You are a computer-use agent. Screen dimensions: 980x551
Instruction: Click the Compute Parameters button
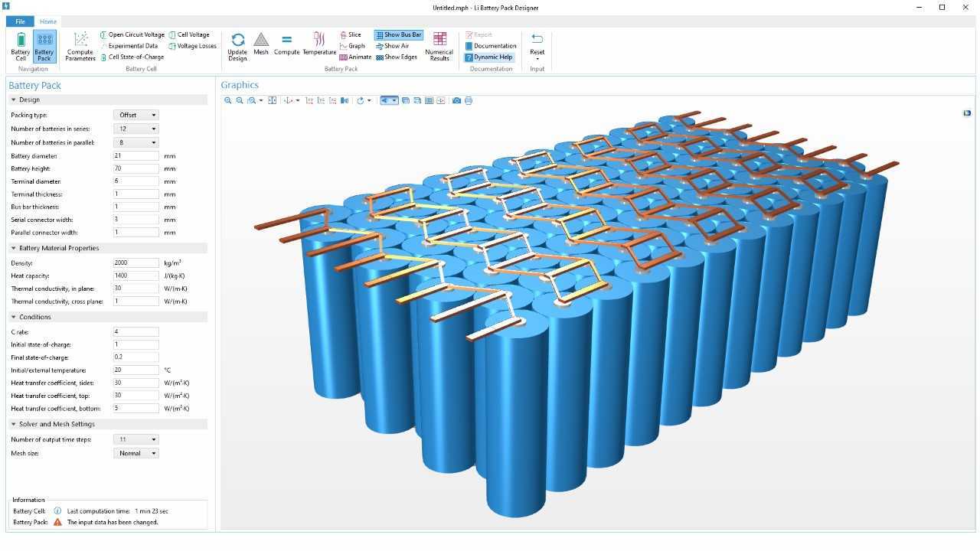[80, 46]
